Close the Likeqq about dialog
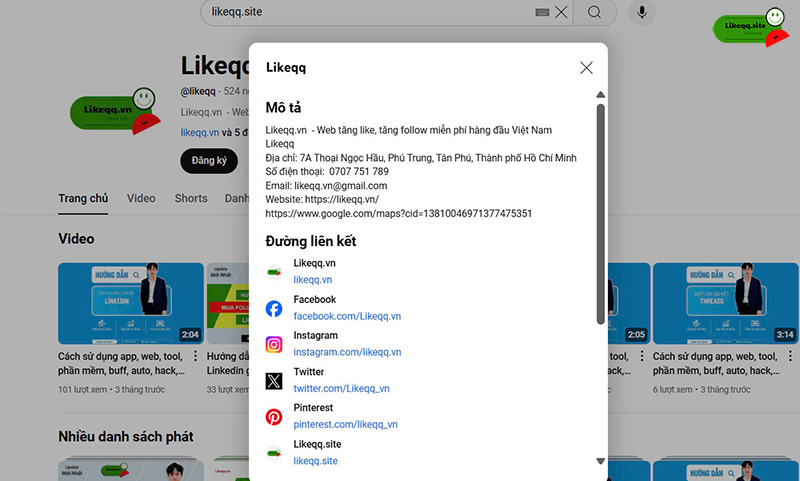 pyautogui.click(x=586, y=68)
